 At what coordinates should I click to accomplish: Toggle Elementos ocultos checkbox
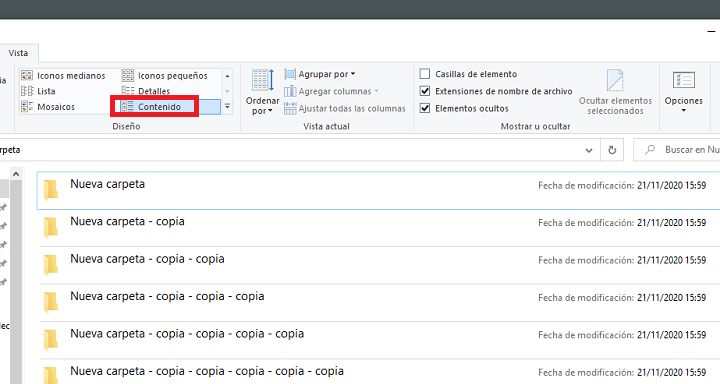425,108
